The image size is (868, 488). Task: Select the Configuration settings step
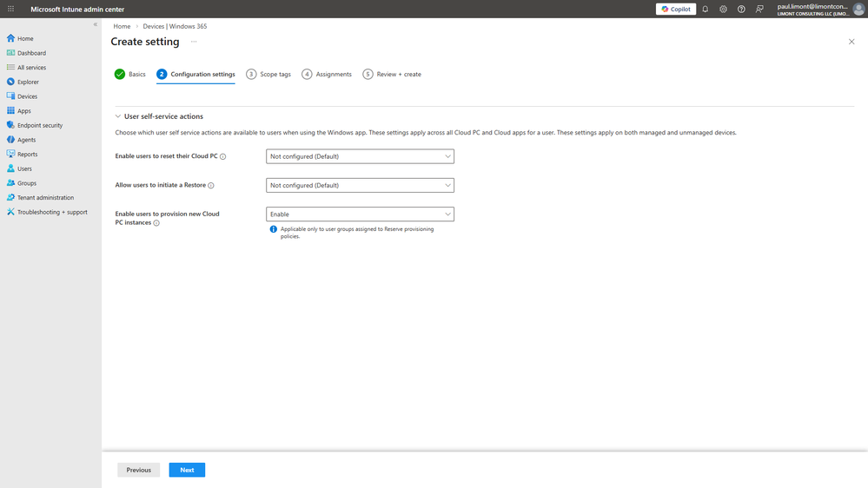tap(195, 74)
